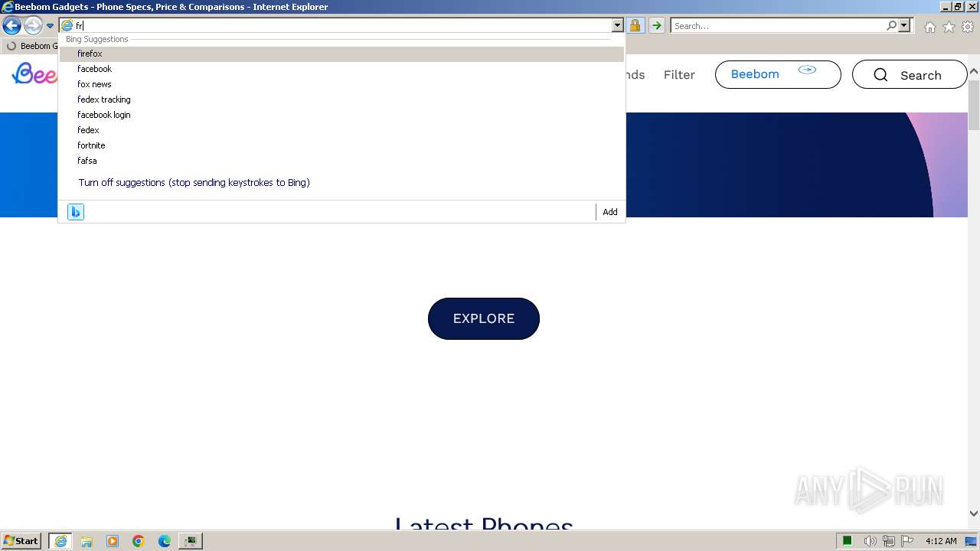Click the browser Forward arrow

tap(33, 26)
